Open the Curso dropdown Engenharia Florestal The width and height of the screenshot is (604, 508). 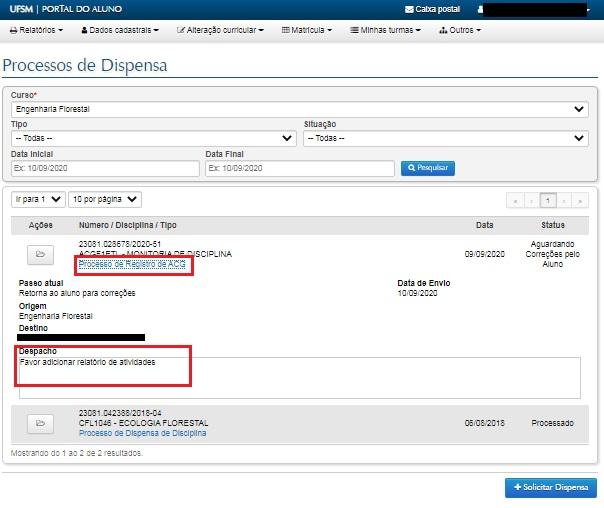(299, 109)
